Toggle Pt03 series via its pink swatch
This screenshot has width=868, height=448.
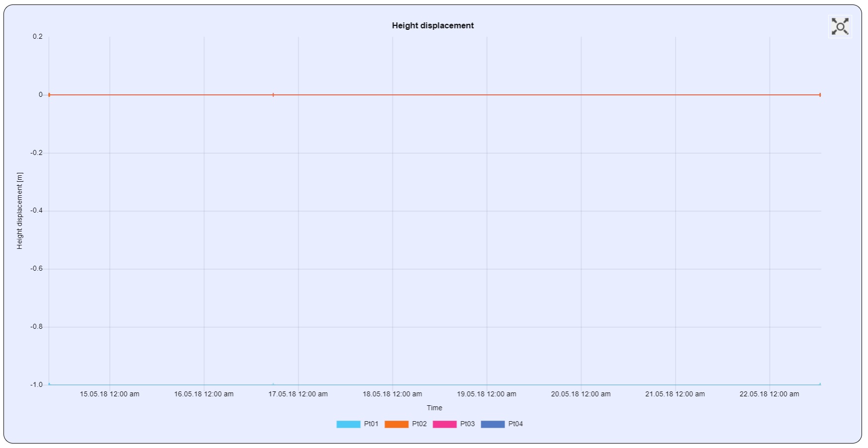(444, 424)
